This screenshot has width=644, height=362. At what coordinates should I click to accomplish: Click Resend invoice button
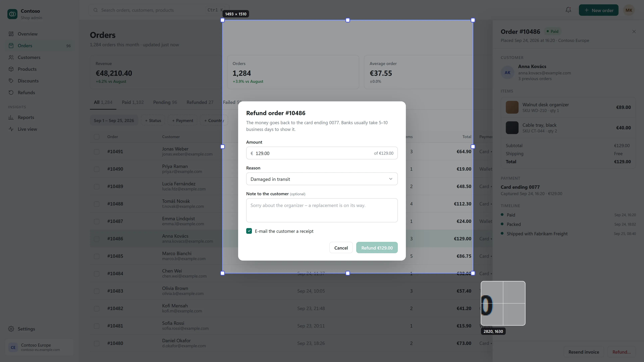point(584,352)
